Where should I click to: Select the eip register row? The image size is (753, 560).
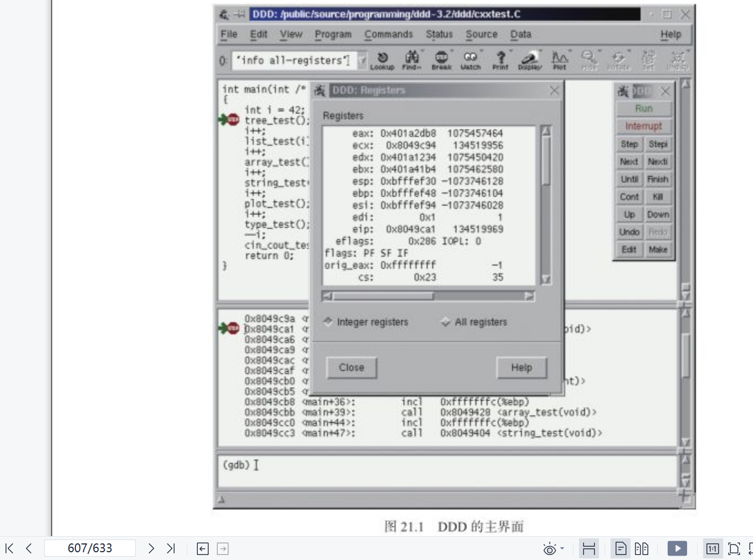pos(428,229)
